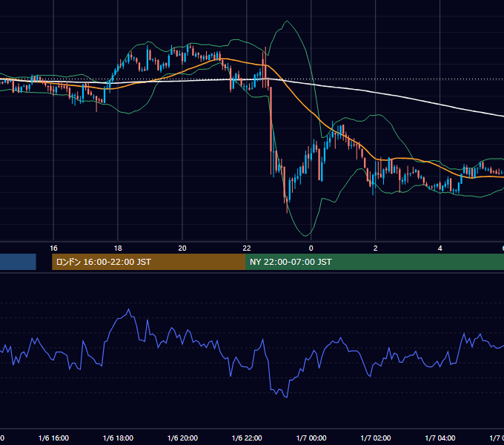Click the '1/6 20:00' date label on lower axis
The width and height of the screenshot is (504, 445).
182,438
